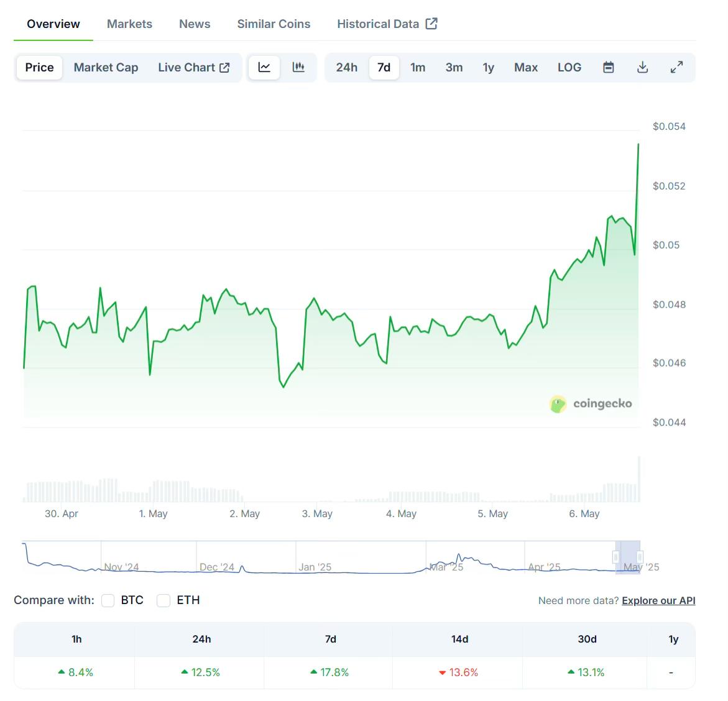Open Live Chart via its external link icon
Image resolution: width=728 pixels, height=701 pixels.
224,67
